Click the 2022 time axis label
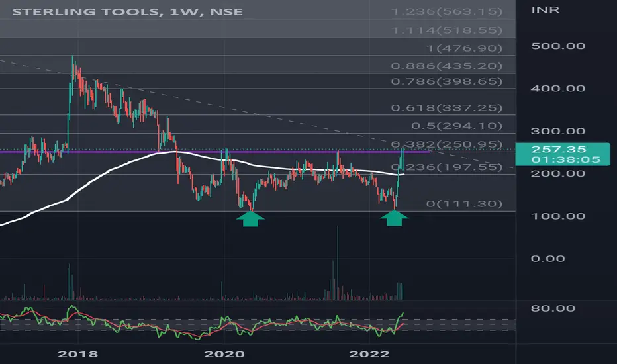This screenshot has height=364, width=617. click(x=369, y=354)
